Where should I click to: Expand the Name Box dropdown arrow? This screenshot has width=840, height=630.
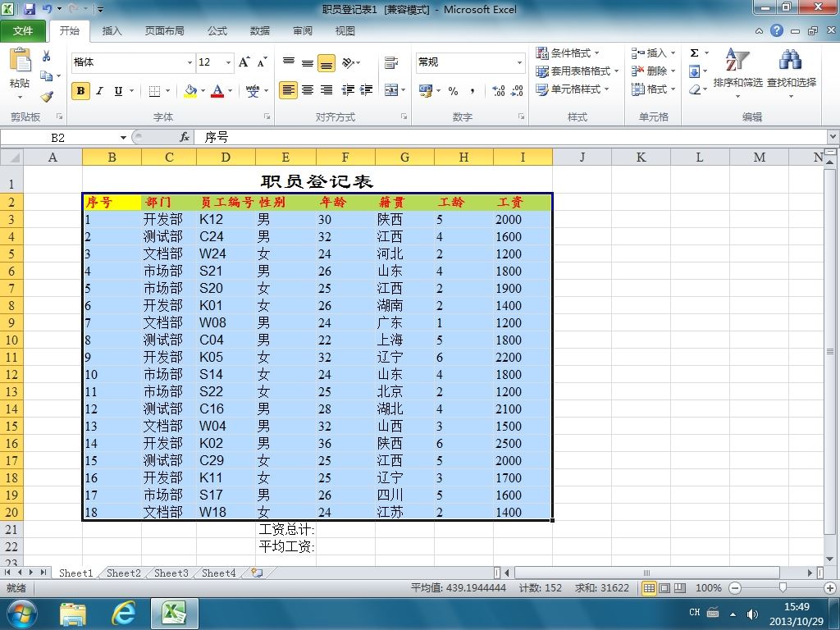(x=123, y=138)
